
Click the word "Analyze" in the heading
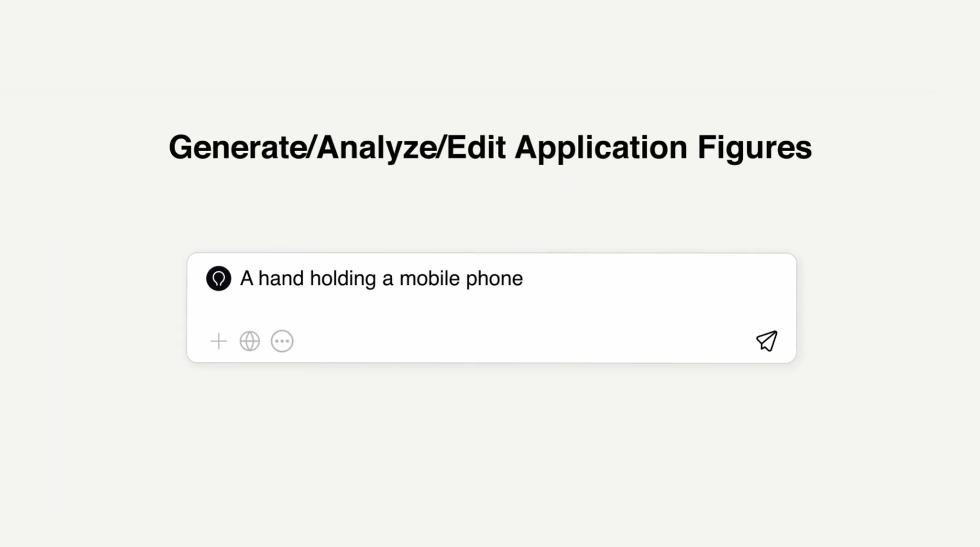[x=377, y=147]
